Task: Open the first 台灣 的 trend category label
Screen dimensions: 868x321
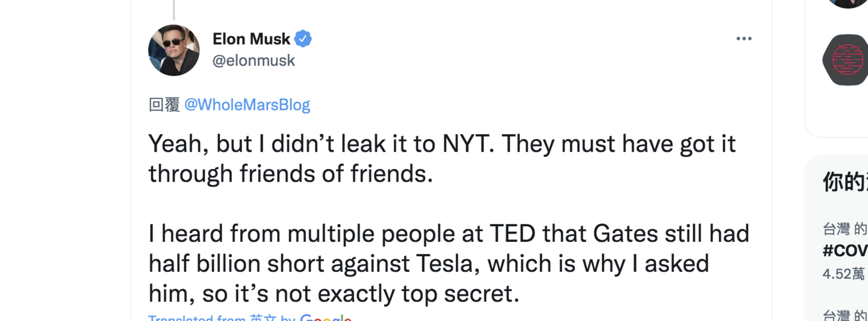Action: point(845,229)
